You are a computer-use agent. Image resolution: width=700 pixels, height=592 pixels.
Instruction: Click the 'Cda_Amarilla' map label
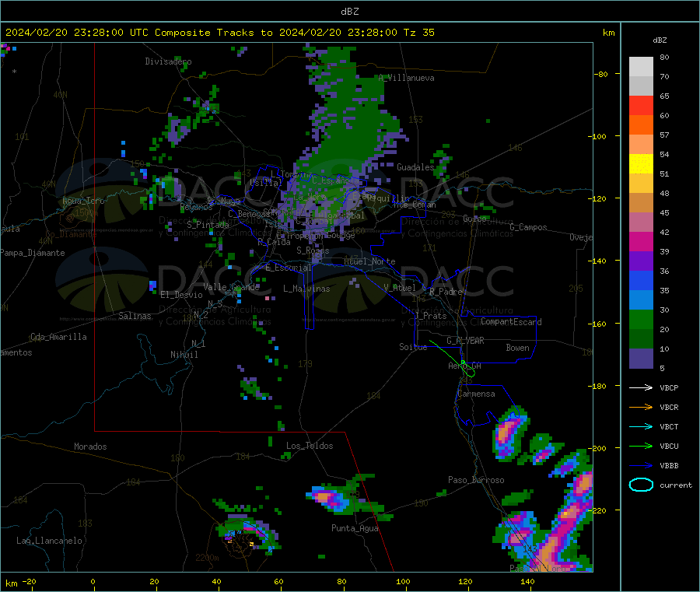58,337
